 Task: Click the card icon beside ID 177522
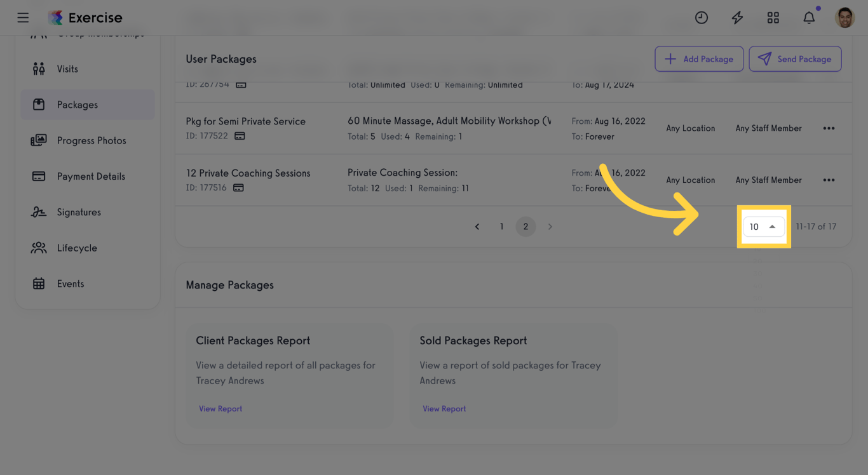(x=240, y=136)
